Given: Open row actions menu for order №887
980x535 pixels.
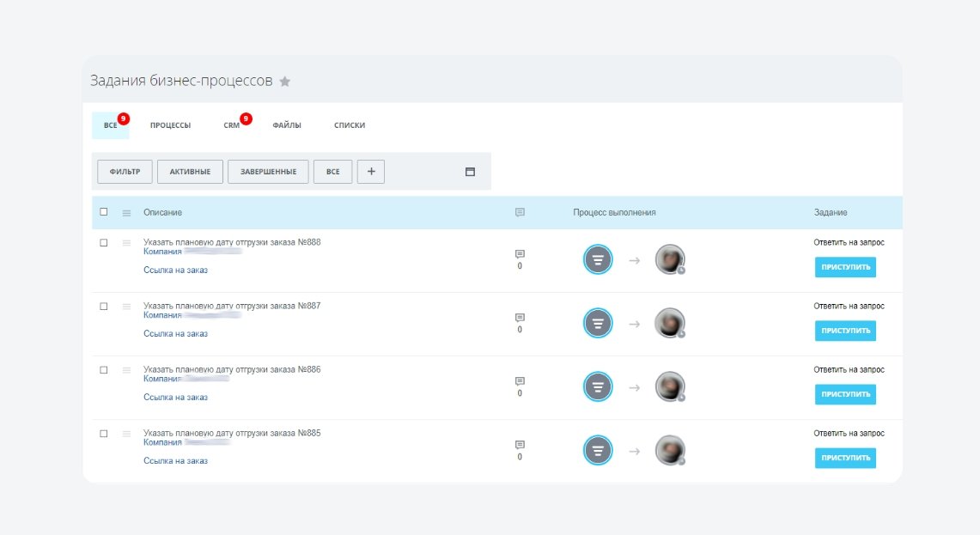Looking at the screenshot, I should tap(126, 307).
